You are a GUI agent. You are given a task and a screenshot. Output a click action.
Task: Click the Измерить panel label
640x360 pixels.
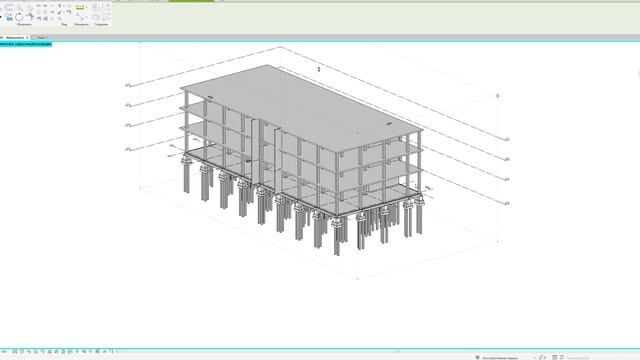81,24
